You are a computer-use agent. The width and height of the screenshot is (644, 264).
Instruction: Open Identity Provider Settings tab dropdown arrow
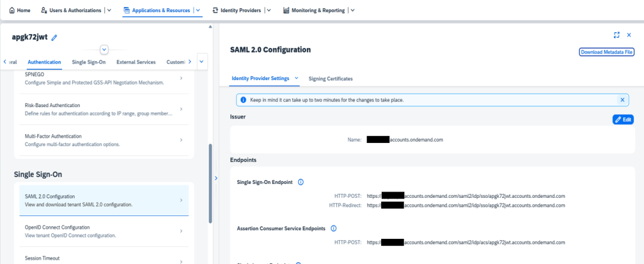[296, 78]
